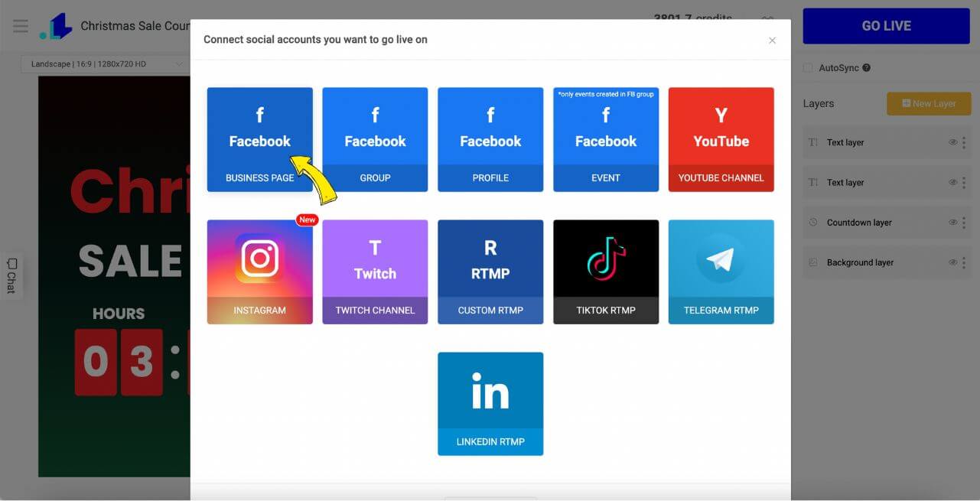Enable the AutoSync checkbox
This screenshot has width=980, height=501.
pyautogui.click(x=808, y=68)
